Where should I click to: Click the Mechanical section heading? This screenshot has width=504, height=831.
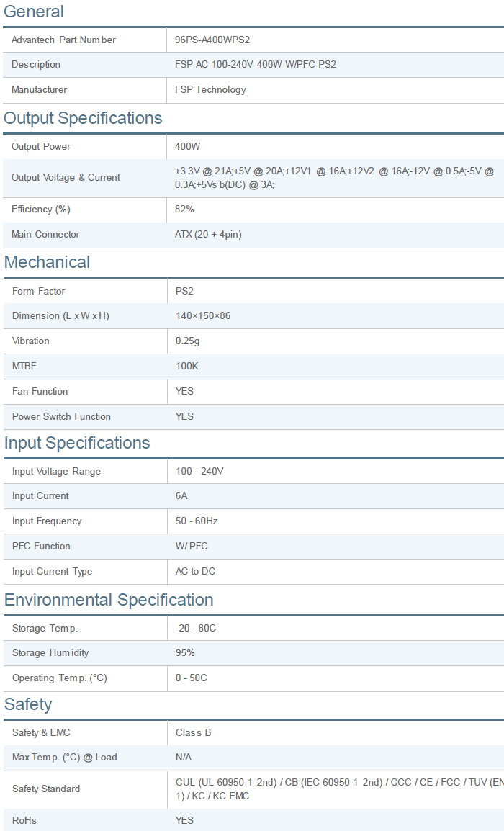[x=47, y=262]
